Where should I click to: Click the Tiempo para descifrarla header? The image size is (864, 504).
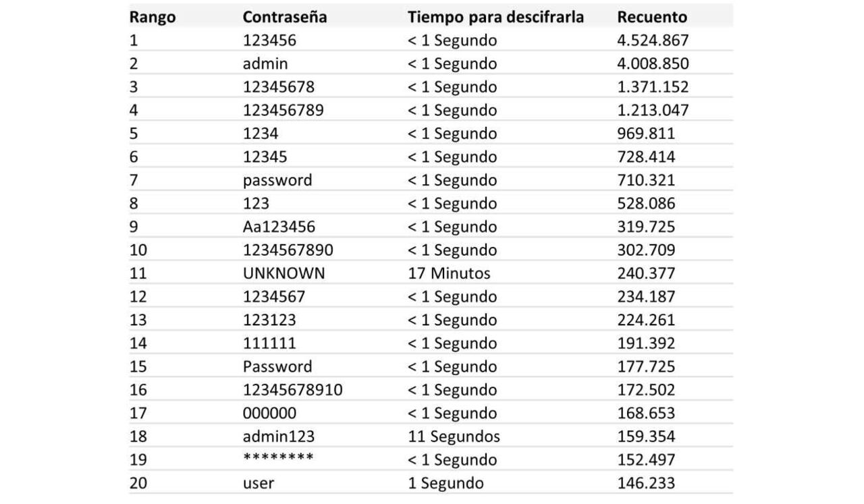pyautogui.click(x=495, y=18)
